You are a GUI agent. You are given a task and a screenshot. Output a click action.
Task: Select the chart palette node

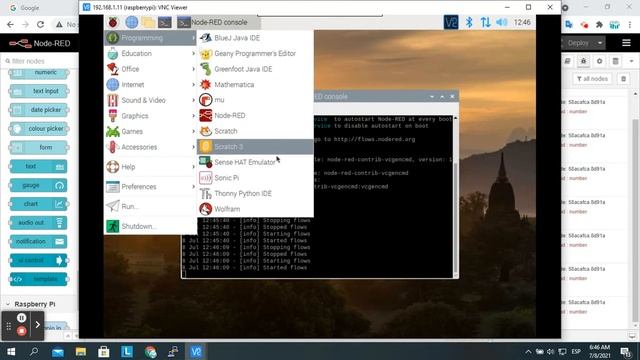39,204
